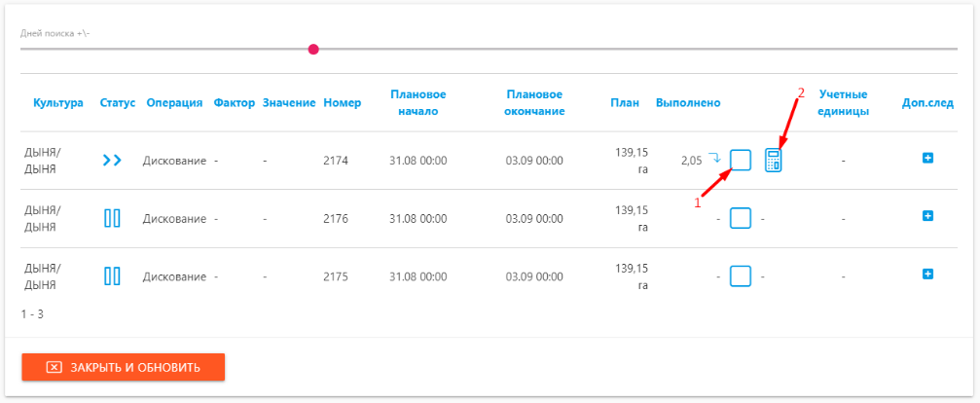Sort by Выполнено column header

click(688, 103)
